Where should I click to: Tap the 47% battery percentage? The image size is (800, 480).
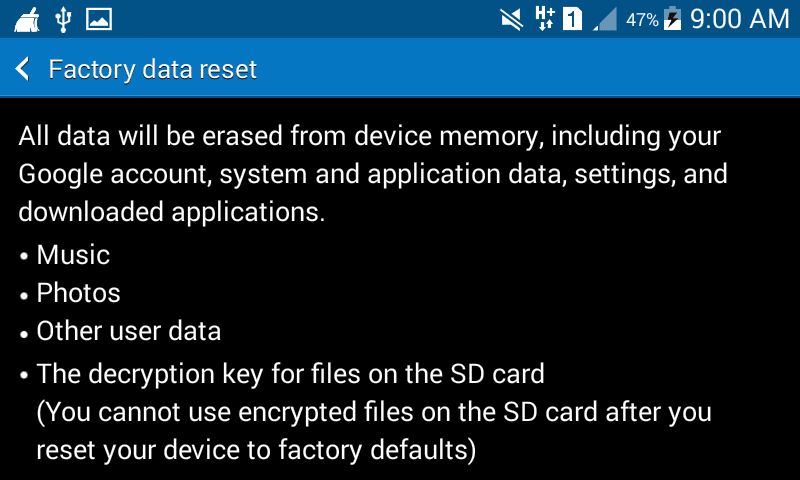click(x=641, y=19)
